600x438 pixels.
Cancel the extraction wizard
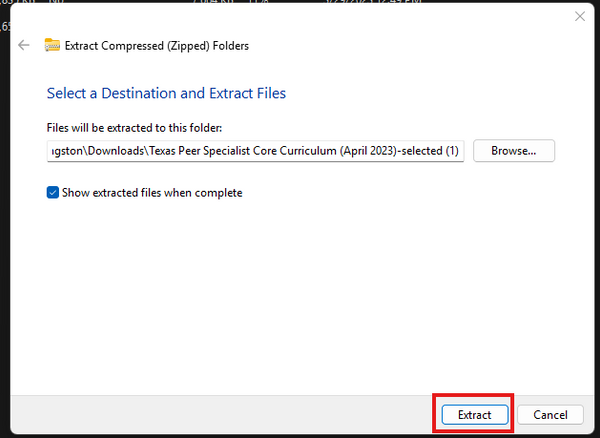tap(550, 414)
